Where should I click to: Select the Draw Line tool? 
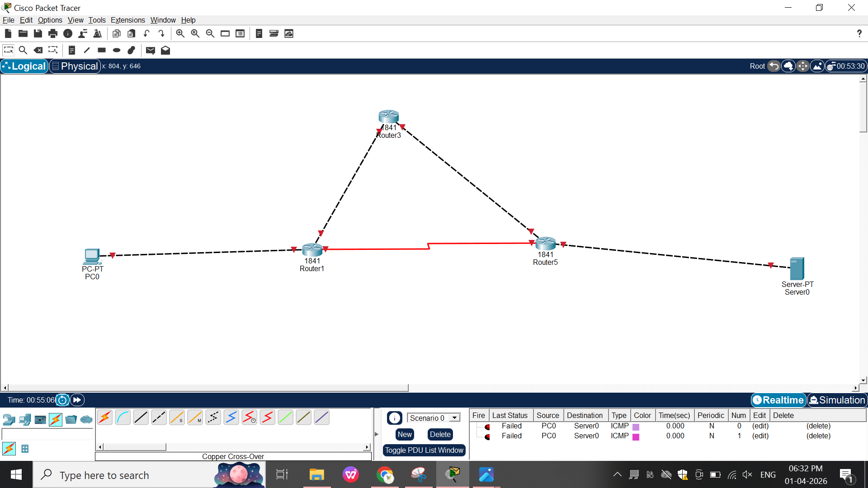tap(87, 50)
